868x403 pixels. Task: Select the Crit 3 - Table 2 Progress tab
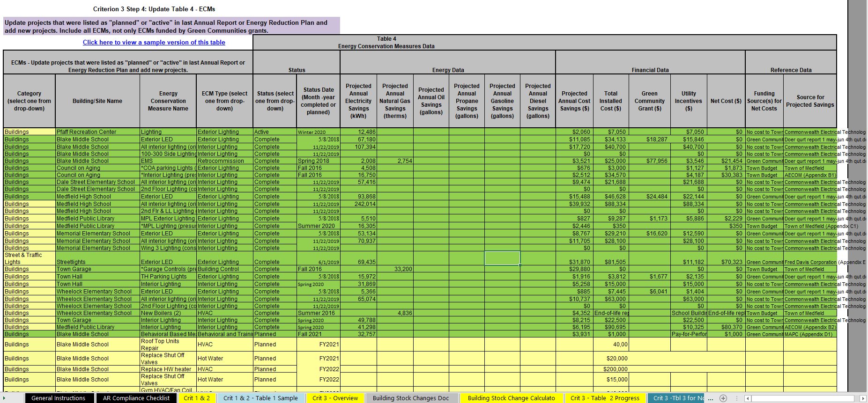click(605, 398)
